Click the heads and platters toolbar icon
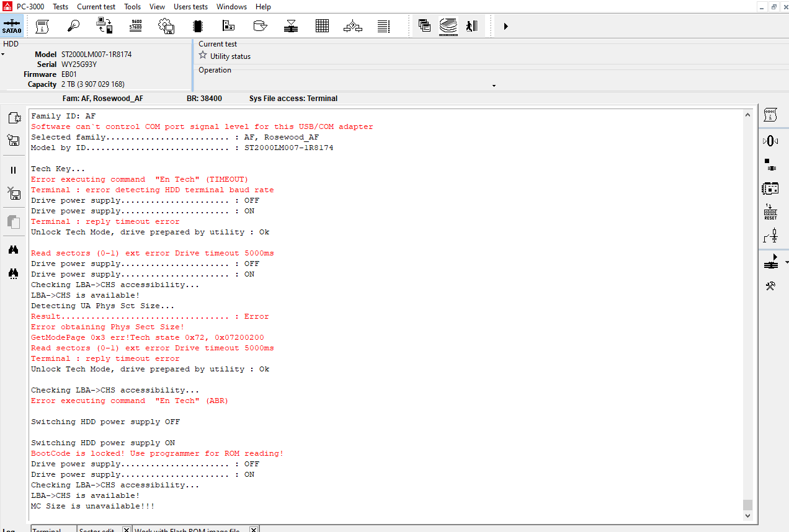This screenshot has width=789, height=532. (291, 26)
